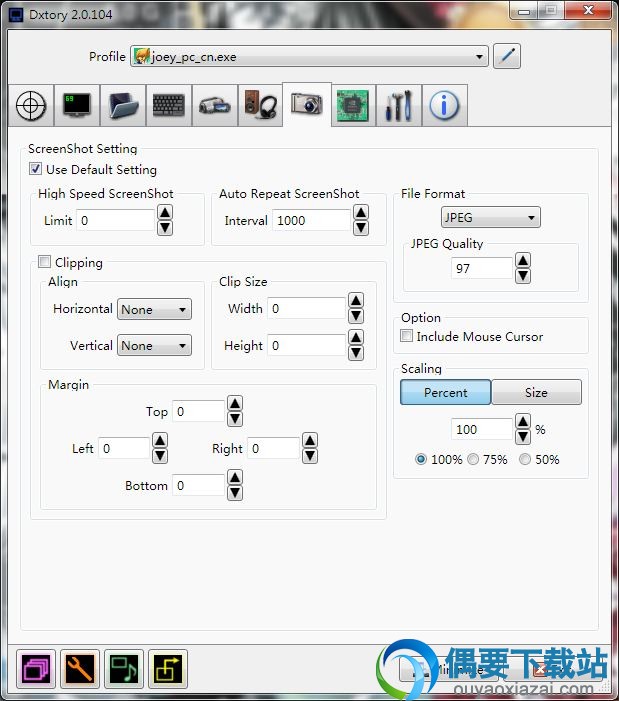
Task: Open the speaker and headphones audio tab
Action: [261, 106]
